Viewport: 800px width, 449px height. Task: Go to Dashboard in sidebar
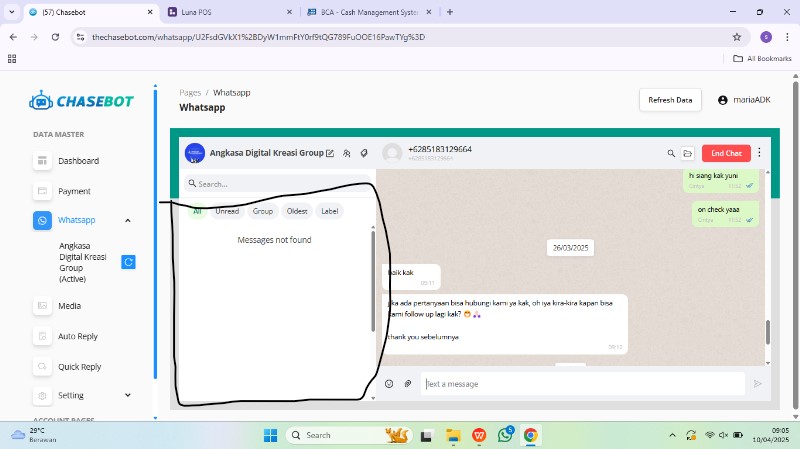[78, 161]
